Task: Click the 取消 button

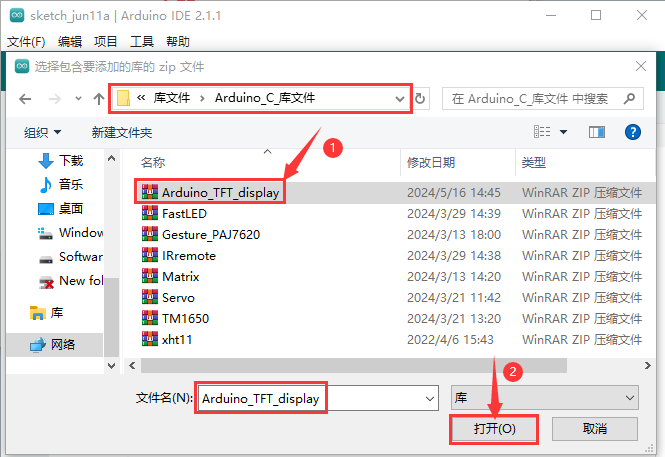Action: (x=595, y=429)
